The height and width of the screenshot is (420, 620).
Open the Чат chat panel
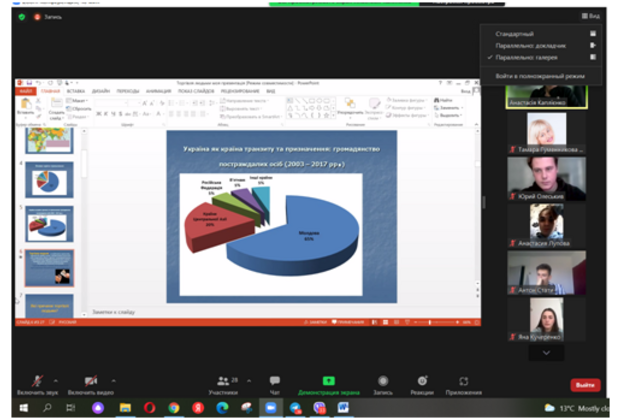pyautogui.click(x=274, y=380)
